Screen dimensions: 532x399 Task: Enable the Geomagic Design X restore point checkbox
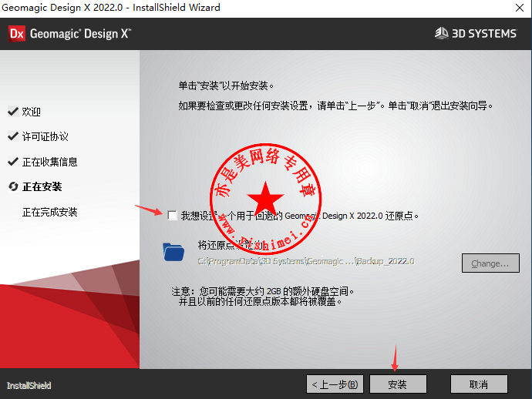pyautogui.click(x=172, y=216)
